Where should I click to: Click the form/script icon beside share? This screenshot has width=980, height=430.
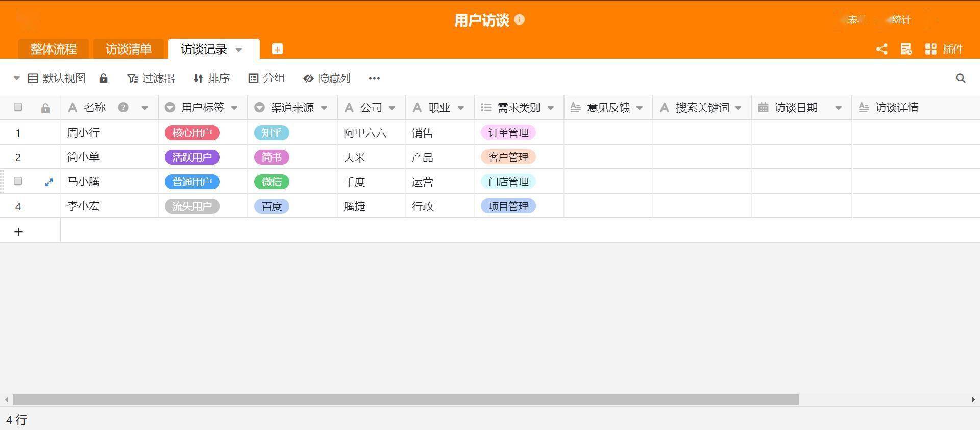click(906, 49)
